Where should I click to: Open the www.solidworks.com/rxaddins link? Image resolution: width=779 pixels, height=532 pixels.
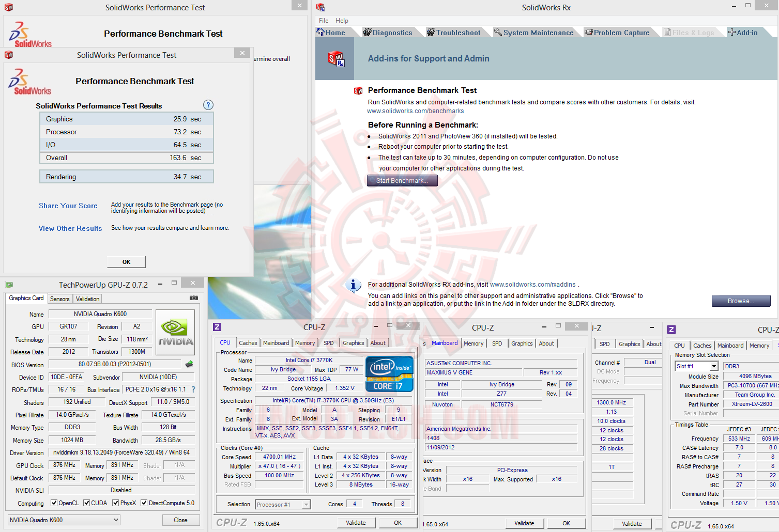[533, 285]
